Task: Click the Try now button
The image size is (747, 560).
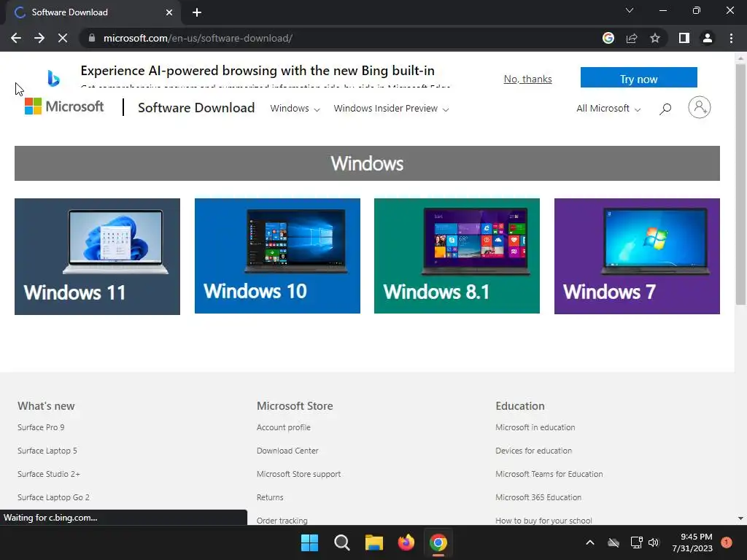Action: [638, 77]
